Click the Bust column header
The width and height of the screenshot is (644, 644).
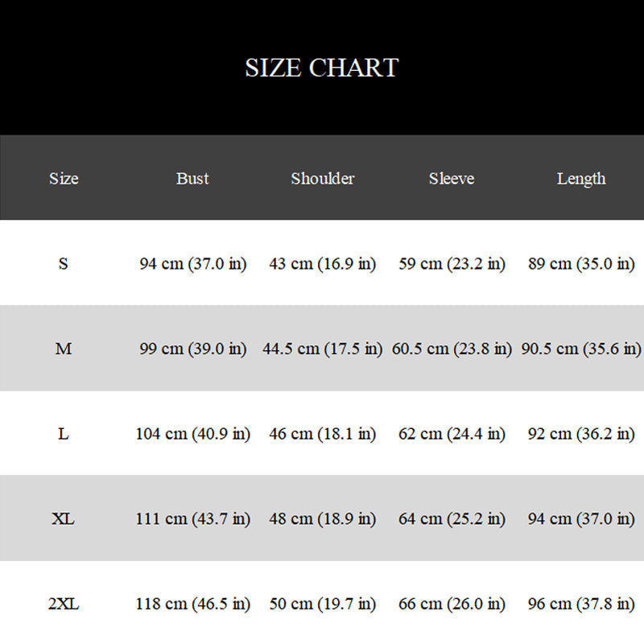[x=192, y=179]
